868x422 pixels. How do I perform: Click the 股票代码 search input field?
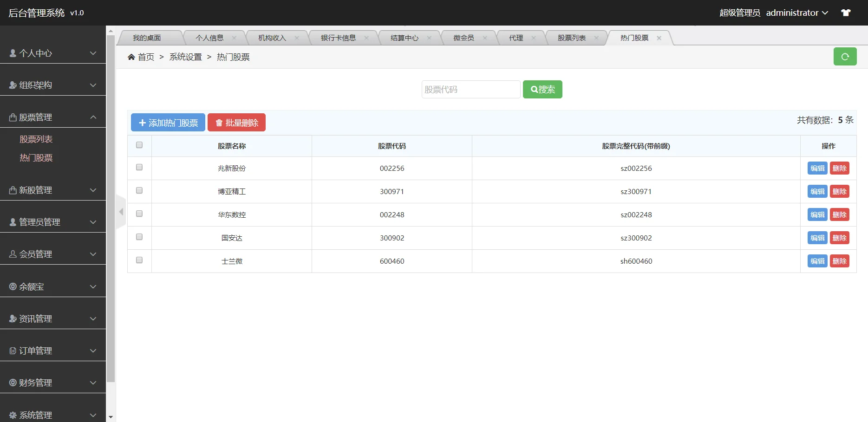470,89
